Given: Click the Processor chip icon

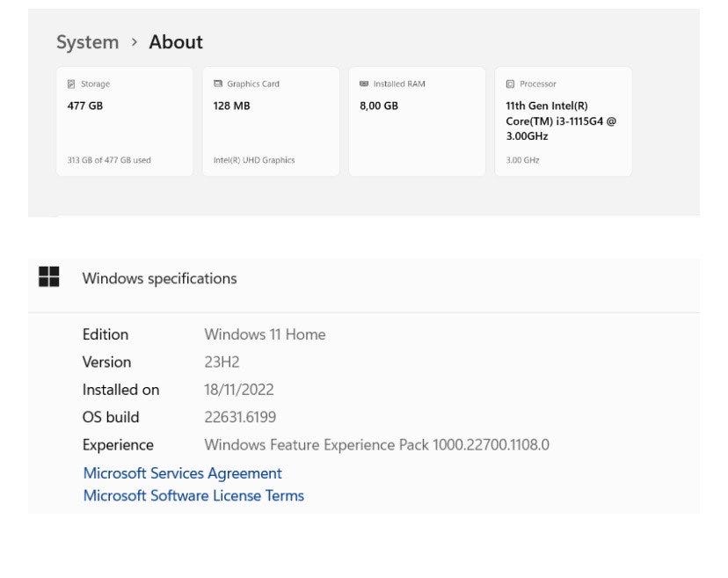Looking at the screenshot, I should (510, 84).
